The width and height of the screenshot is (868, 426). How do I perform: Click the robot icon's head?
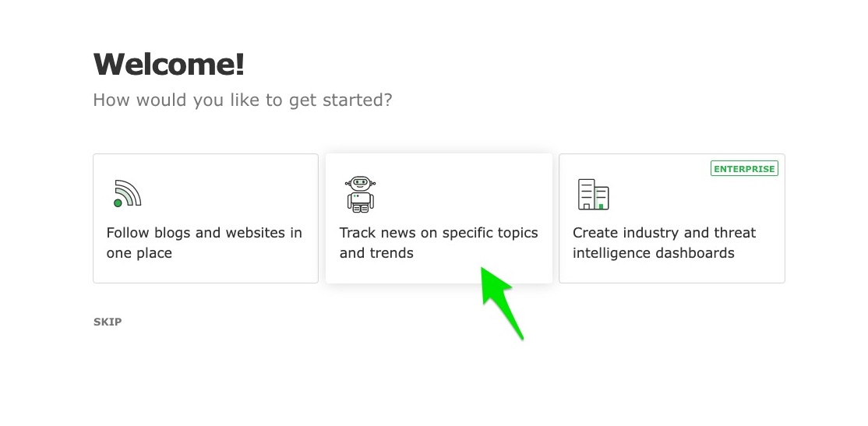pos(360,184)
